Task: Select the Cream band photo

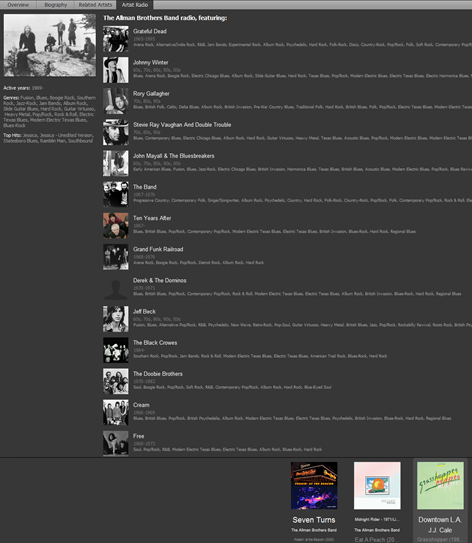Action: (116, 413)
